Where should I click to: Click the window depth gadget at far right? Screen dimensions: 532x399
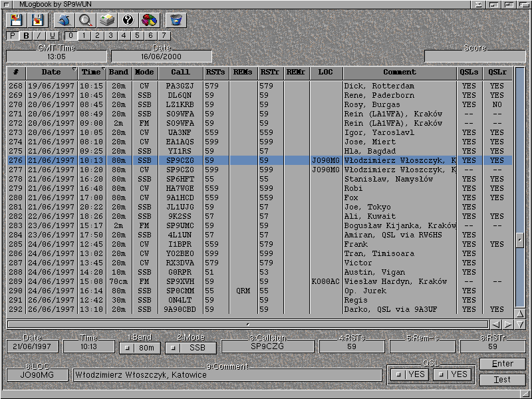pyautogui.click(x=523, y=5)
